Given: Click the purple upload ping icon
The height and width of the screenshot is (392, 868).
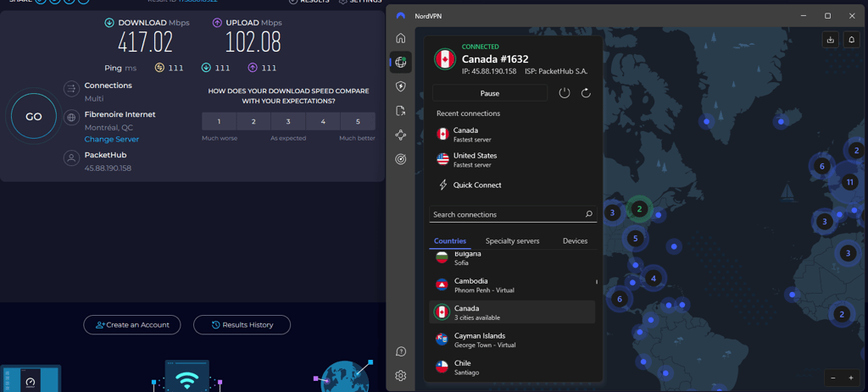Looking at the screenshot, I should point(253,68).
